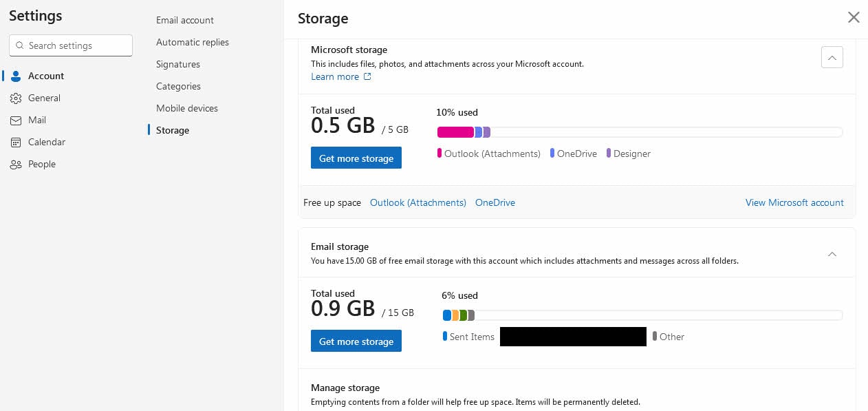
Task: Click the Email storage heading
Action: (x=340, y=246)
